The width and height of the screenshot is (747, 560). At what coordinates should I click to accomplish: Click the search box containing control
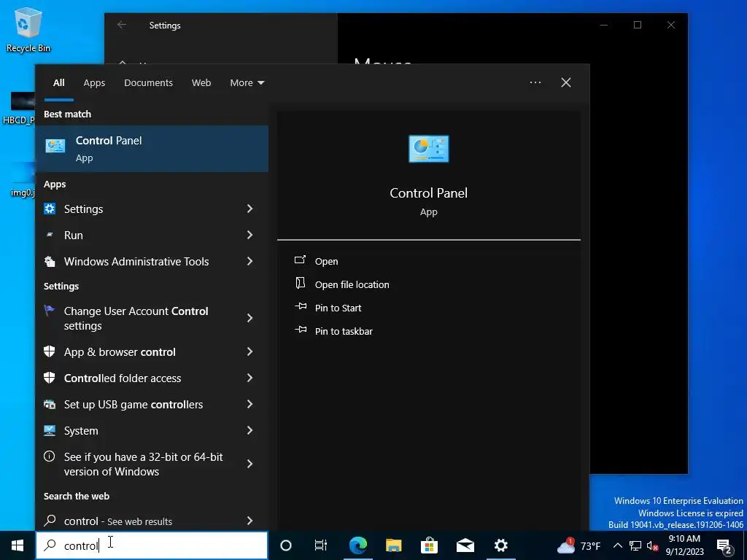coord(152,545)
